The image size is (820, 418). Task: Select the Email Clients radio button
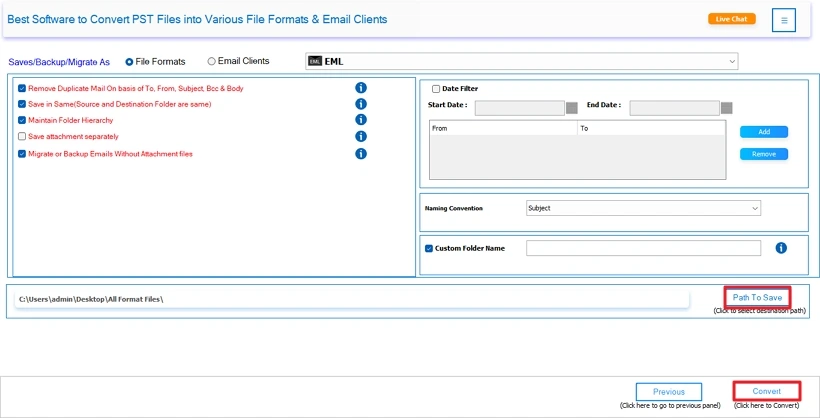[211, 61]
